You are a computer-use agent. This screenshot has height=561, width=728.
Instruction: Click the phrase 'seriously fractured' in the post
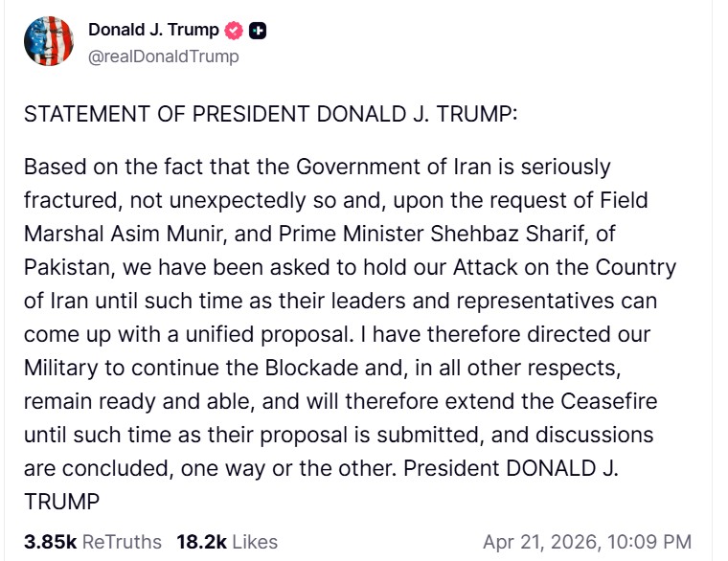[x=563, y=168]
